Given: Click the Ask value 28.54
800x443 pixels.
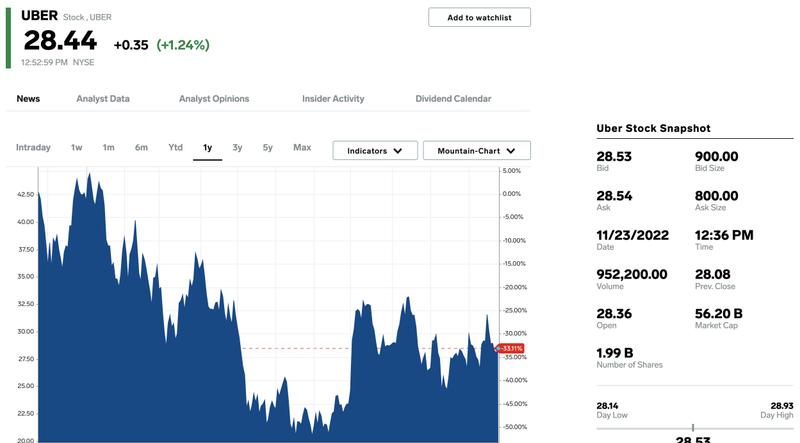Looking at the screenshot, I should (x=614, y=195).
